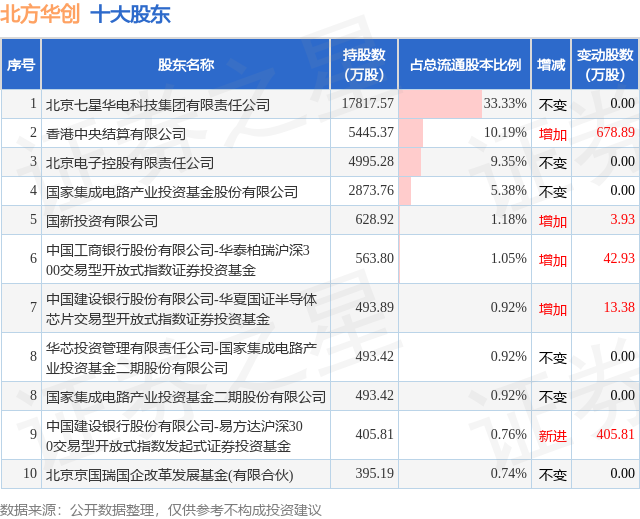
Task: Click shareholder 北京电子控股有限责任公司
Action: coord(130,163)
